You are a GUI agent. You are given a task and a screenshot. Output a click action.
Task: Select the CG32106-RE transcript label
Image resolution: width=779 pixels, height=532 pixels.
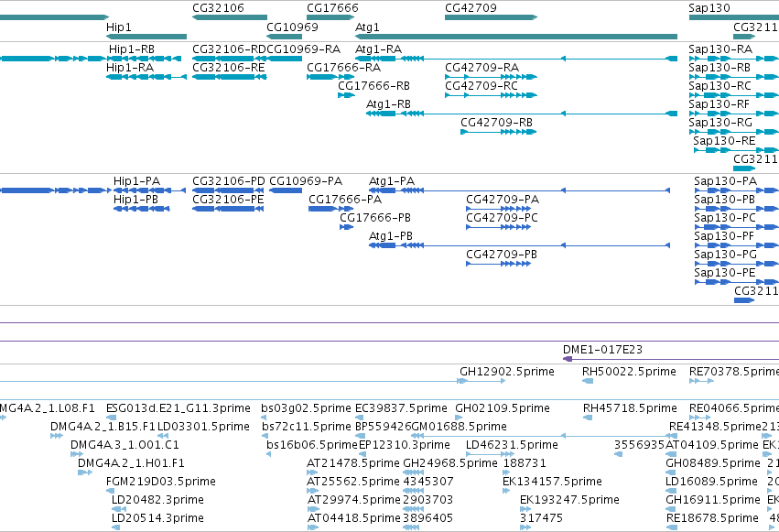tap(229, 68)
